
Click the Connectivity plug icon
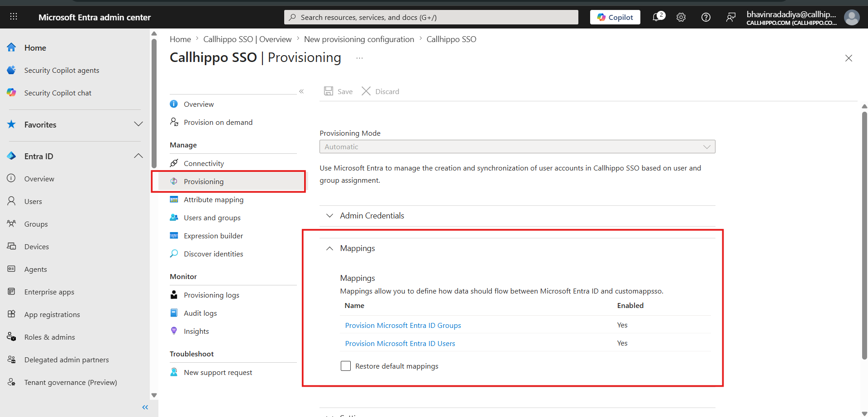[174, 163]
